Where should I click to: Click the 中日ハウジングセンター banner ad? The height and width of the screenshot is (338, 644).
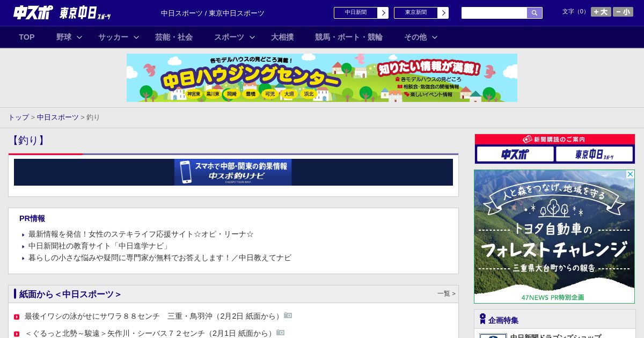click(x=322, y=78)
